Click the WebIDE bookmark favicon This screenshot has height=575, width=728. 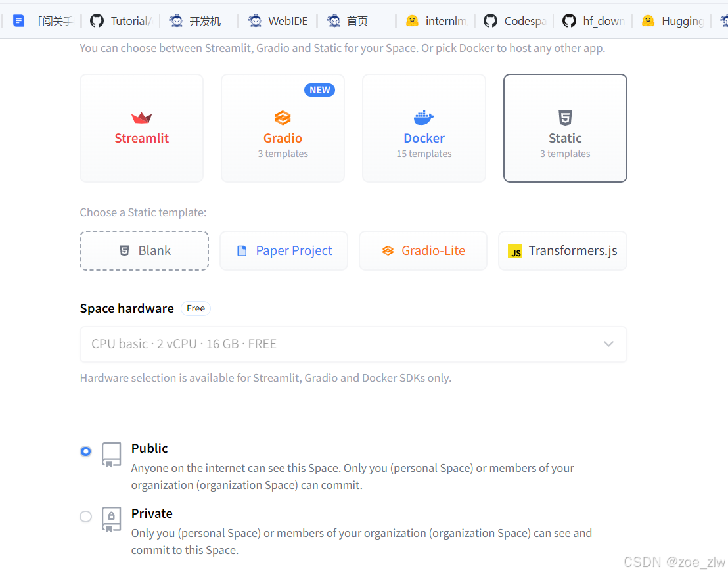click(254, 21)
